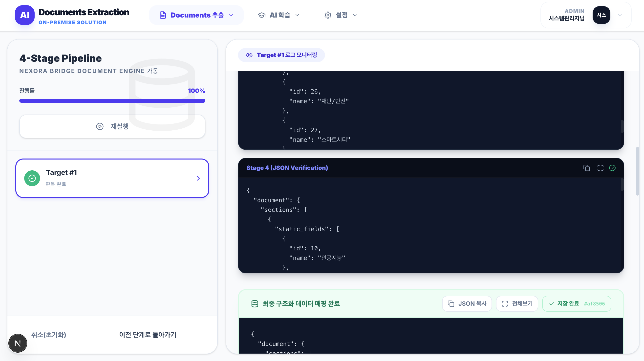
Task: Click the 100% progress bar
Action: coord(112,101)
